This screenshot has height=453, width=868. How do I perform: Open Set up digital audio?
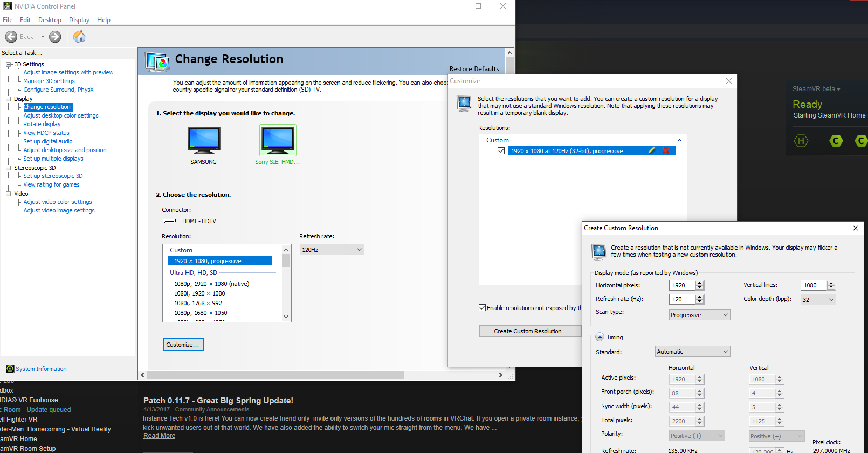[x=48, y=141]
